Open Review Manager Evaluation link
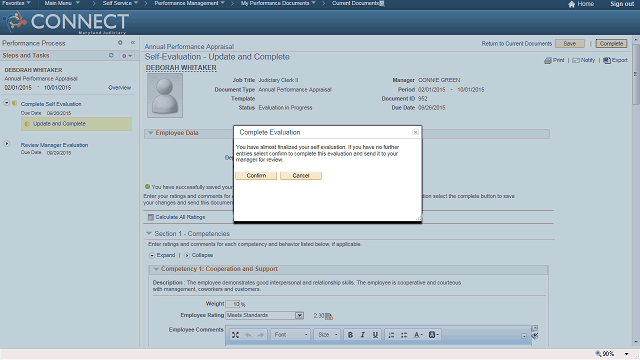 (54, 145)
